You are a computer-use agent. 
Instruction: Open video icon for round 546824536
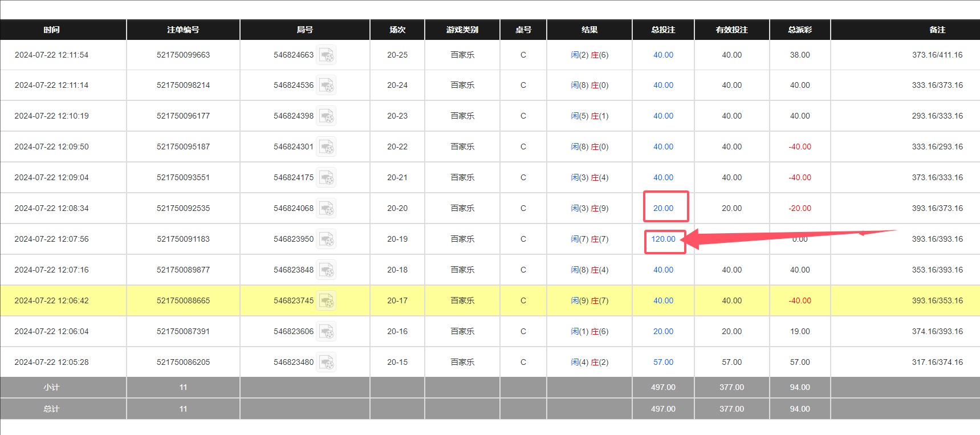pyautogui.click(x=326, y=86)
